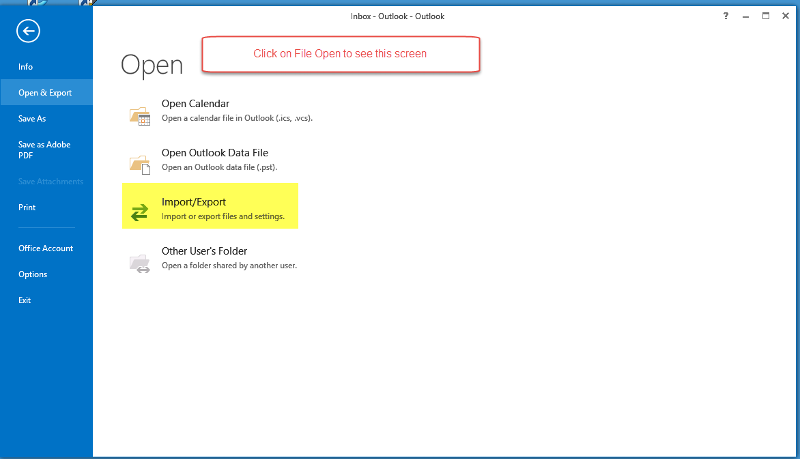The width and height of the screenshot is (800, 459).
Task: Click 'Open a calendar file in Outlook' description
Action: click(x=237, y=118)
